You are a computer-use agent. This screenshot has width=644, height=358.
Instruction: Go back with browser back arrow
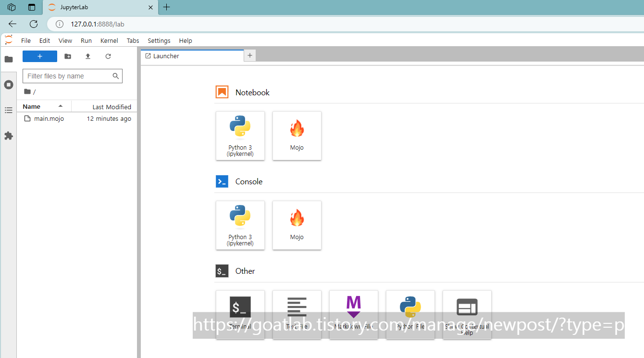(12, 24)
